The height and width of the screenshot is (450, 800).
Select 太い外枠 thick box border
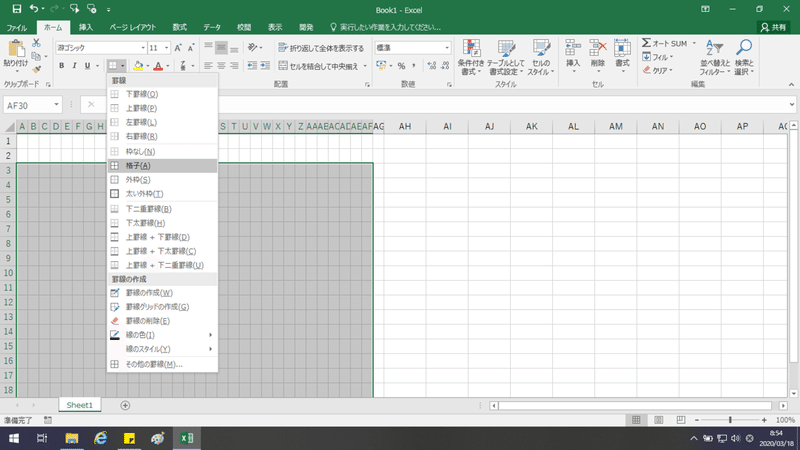click(x=162, y=194)
